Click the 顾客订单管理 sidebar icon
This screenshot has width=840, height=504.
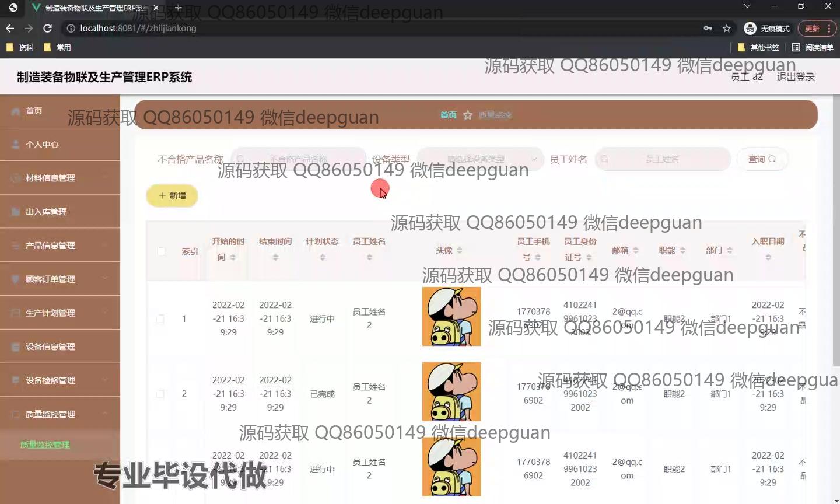pyautogui.click(x=16, y=279)
